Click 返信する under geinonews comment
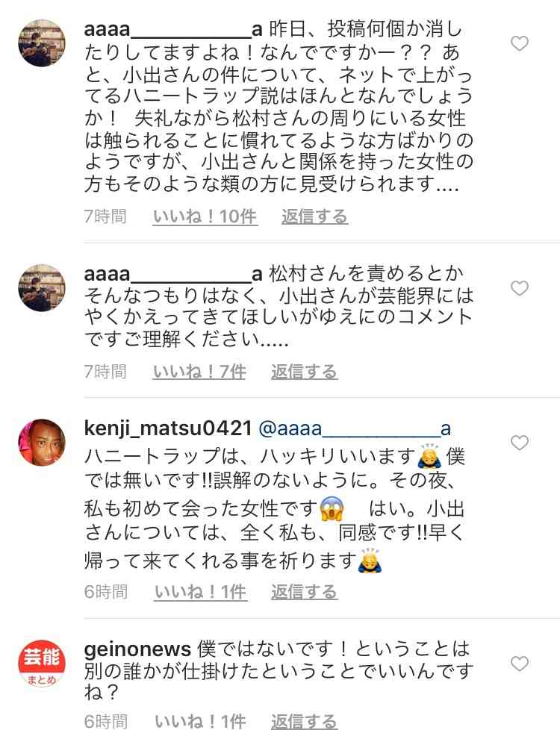This screenshot has height=730, width=560. pyautogui.click(x=304, y=721)
